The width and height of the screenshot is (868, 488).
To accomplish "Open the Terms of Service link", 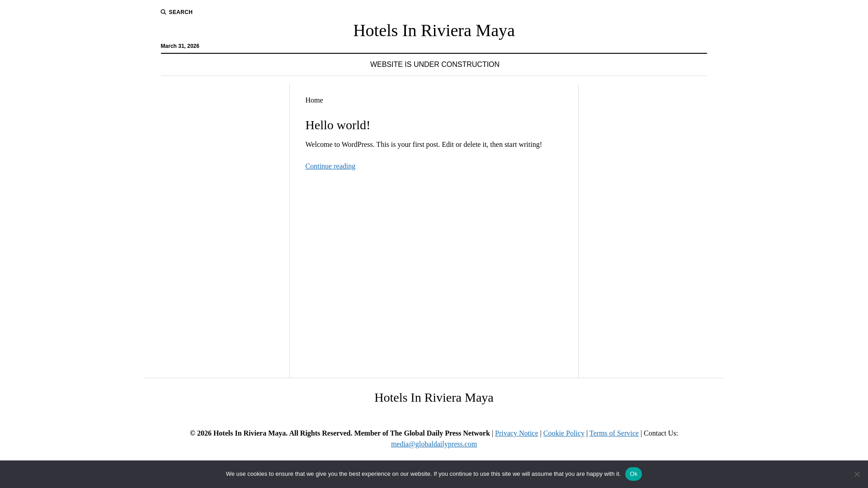I will click(x=614, y=433).
